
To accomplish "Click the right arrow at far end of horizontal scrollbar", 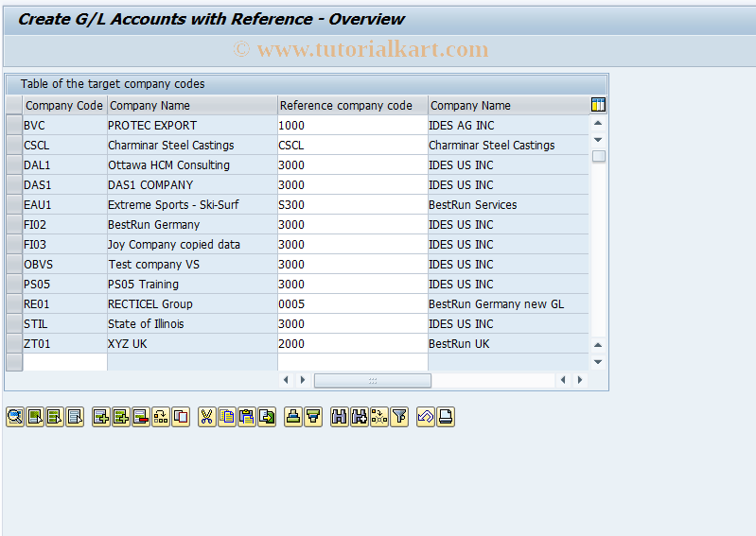I will 580,380.
